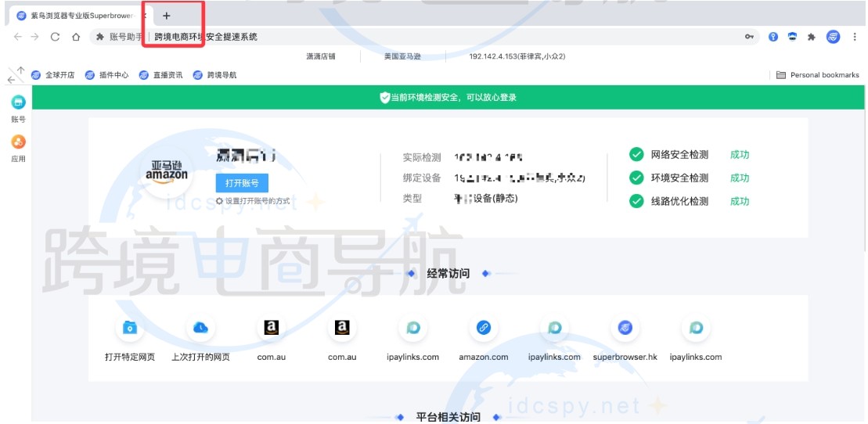Click the address bar text 跨境电商环境安全提速系统
This screenshot has height=424, width=868.
[206, 37]
